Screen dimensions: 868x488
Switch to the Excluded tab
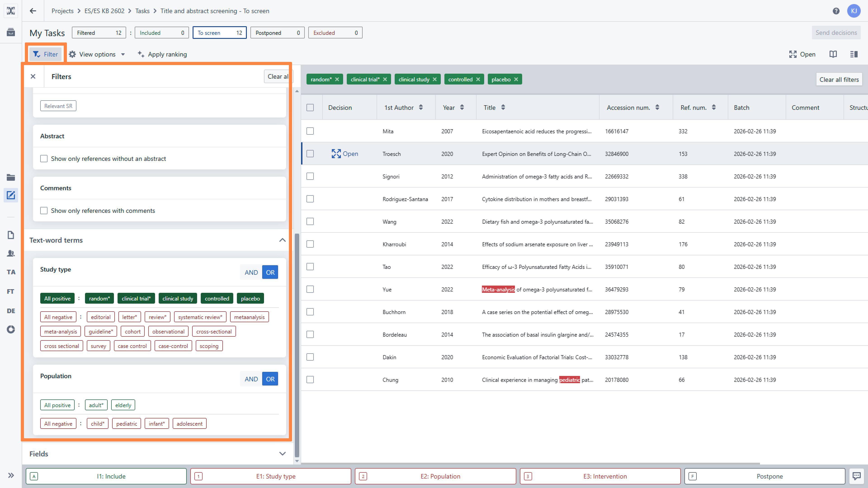335,33
